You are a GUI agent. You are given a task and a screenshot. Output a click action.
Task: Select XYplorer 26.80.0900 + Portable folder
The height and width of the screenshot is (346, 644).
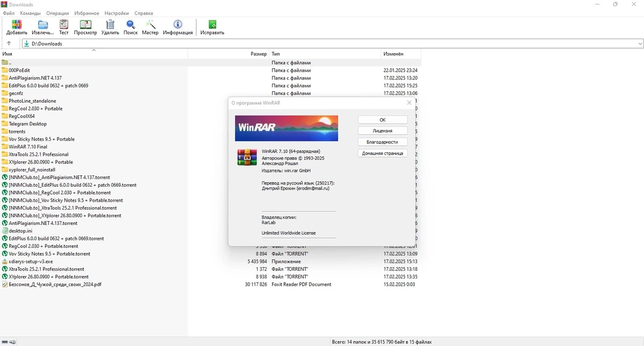pyautogui.click(x=41, y=162)
